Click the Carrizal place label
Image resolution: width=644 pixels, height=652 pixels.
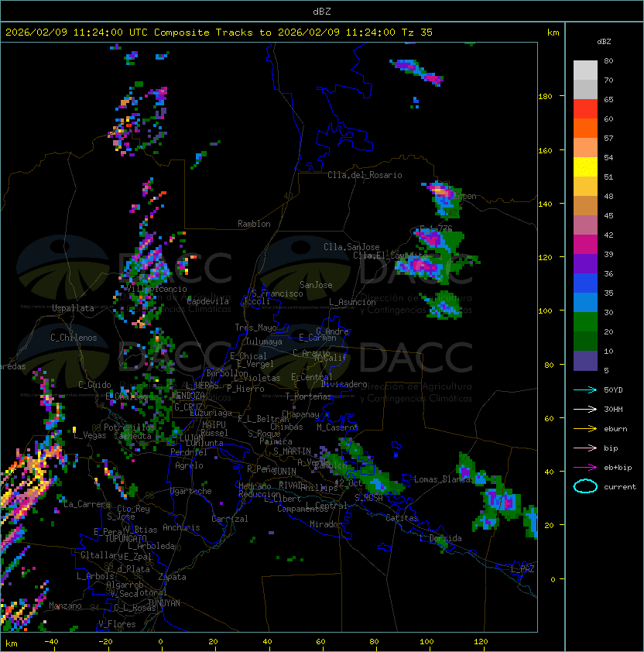[x=229, y=519]
